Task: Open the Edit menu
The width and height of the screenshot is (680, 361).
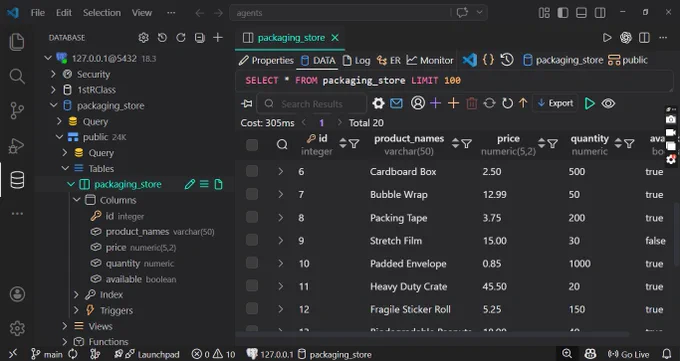Action: 64,13
